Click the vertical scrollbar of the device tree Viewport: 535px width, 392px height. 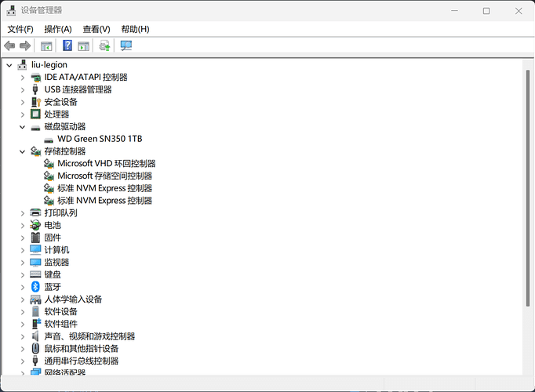[527, 188]
